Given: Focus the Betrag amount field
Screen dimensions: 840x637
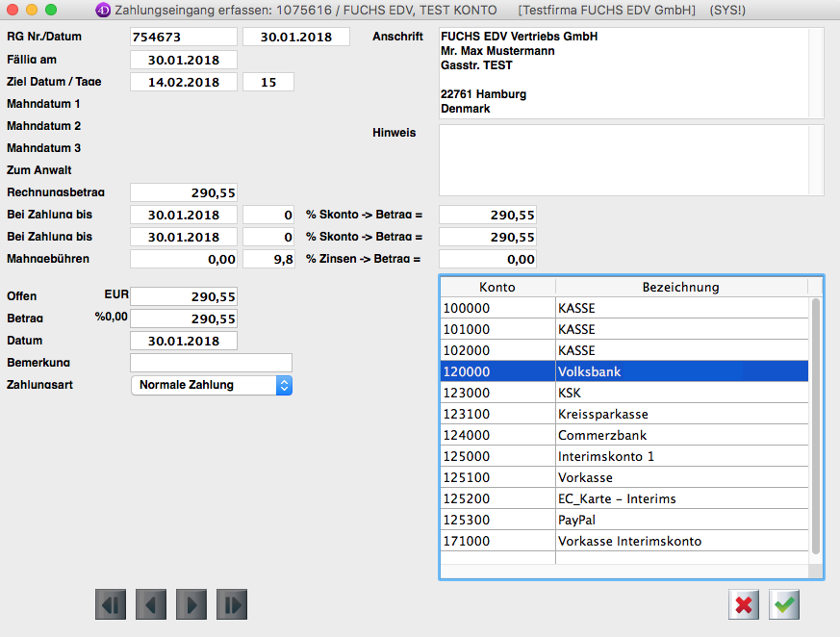Looking at the screenshot, I should 184,318.
